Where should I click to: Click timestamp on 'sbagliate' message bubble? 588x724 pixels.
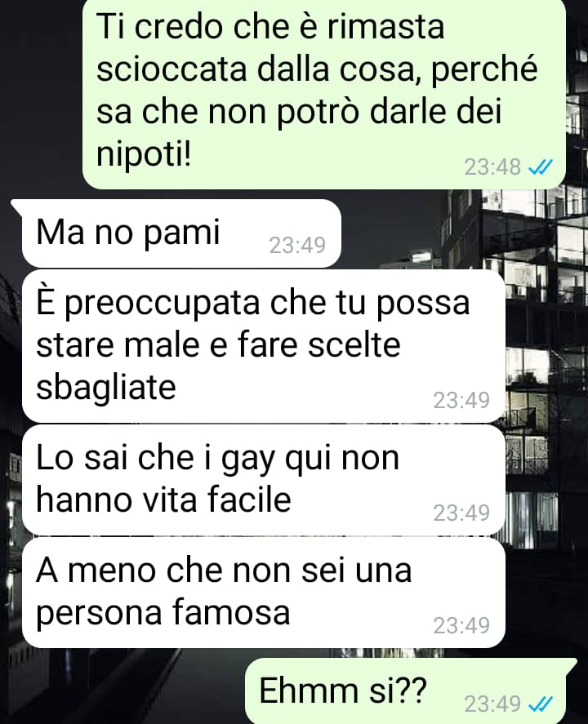click(x=461, y=400)
